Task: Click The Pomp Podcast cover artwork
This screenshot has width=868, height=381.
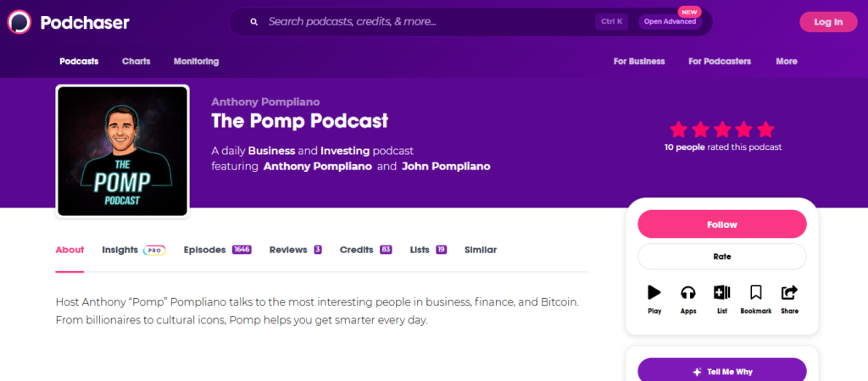Action: coord(122,151)
